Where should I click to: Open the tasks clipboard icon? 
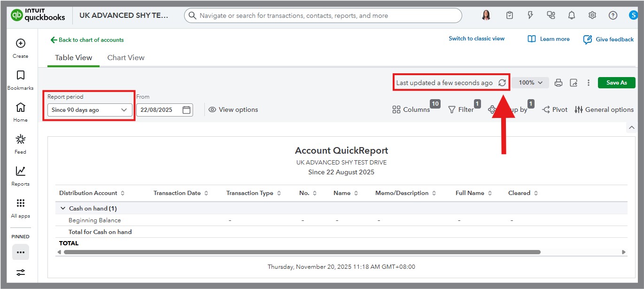[x=510, y=15]
